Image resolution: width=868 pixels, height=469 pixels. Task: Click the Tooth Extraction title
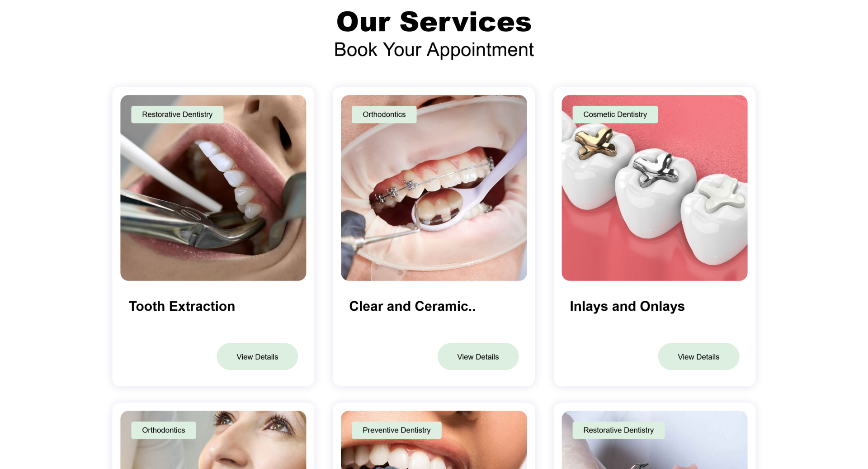[182, 306]
